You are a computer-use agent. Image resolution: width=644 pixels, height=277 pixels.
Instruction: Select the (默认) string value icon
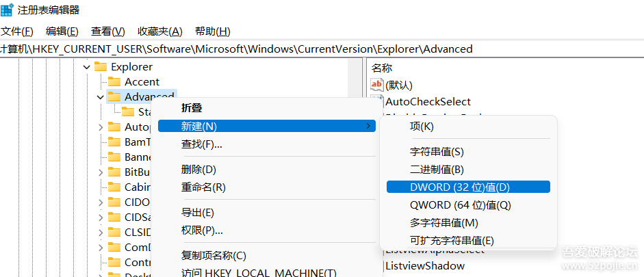[376, 85]
